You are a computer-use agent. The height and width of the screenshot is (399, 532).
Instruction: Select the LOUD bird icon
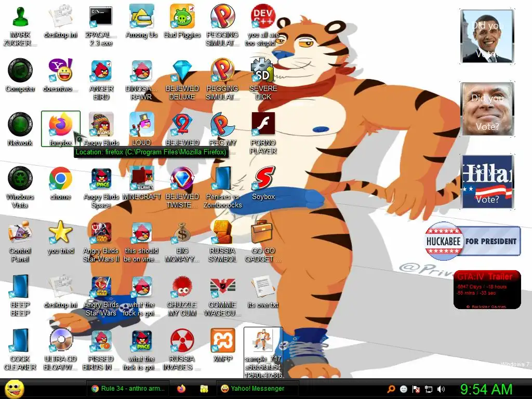pyautogui.click(x=141, y=125)
